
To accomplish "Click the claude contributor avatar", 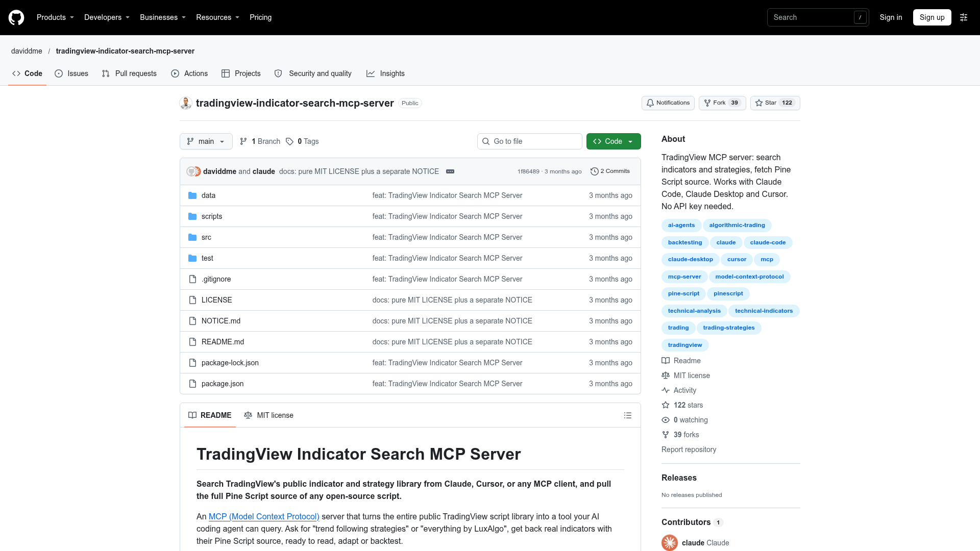I will click(x=670, y=543).
